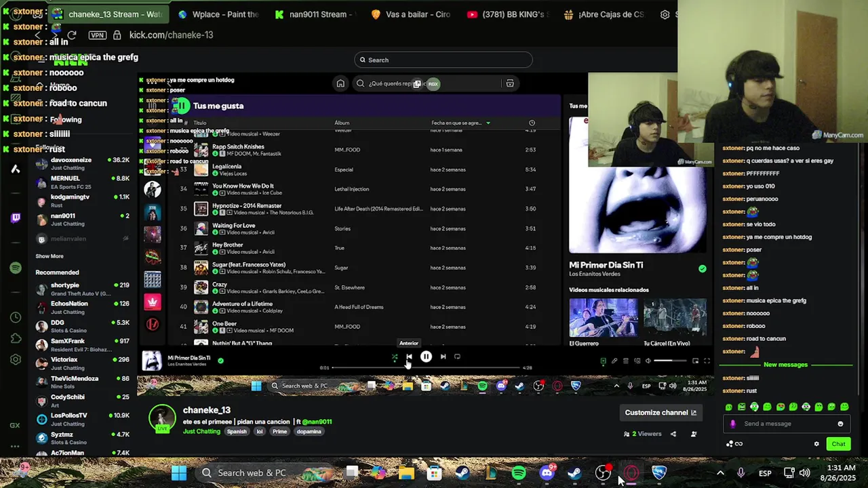Pause the song Mi Primer Dia Sin Ti
This screenshot has width=868, height=488.
(426, 357)
